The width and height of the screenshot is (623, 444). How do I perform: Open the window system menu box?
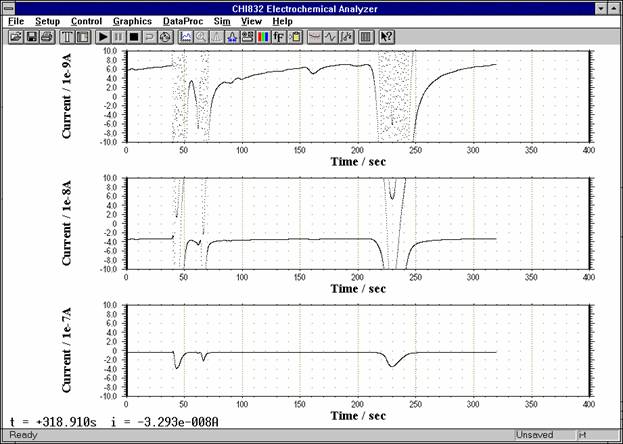[10, 7]
